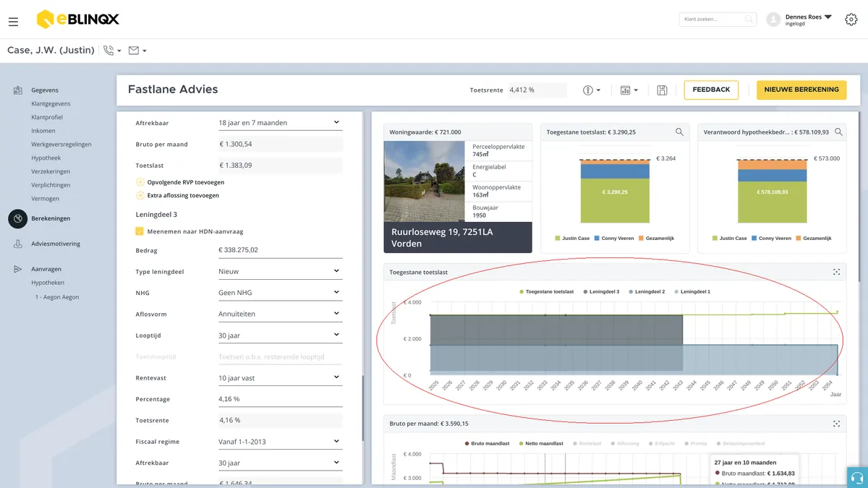Open the Looptijd dropdown
Image resolution: width=868 pixels, height=488 pixels.
tap(280, 335)
